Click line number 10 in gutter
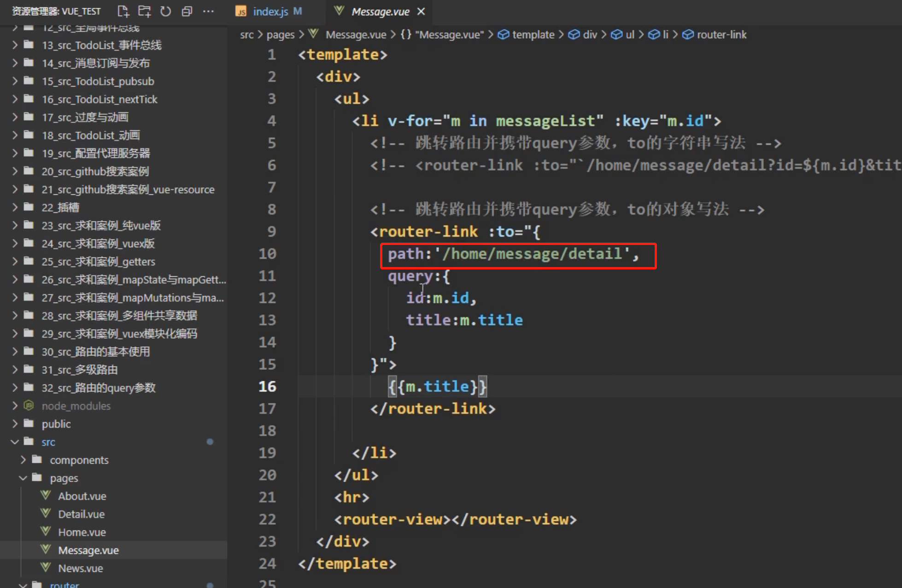Image resolution: width=902 pixels, height=588 pixels. (x=267, y=254)
